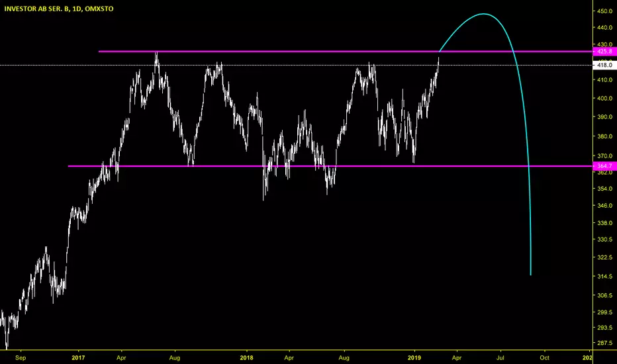Click the 314.5 price axis value

[x=605, y=277]
